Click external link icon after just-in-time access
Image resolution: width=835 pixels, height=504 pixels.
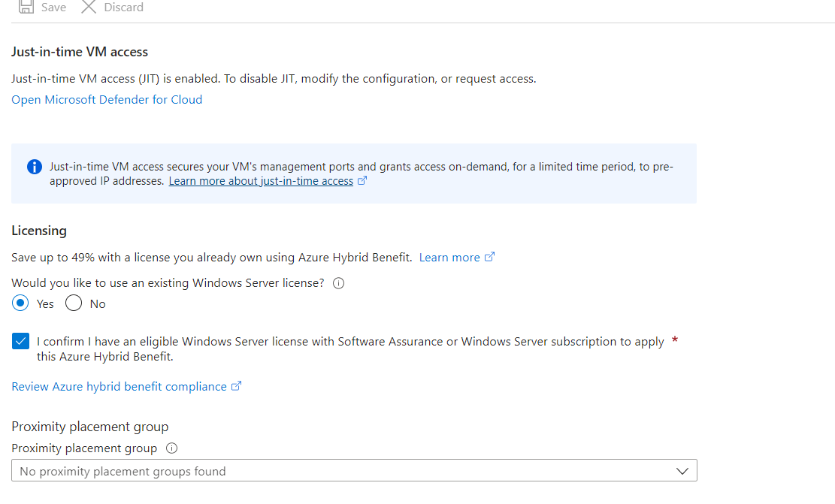tap(362, 180)
